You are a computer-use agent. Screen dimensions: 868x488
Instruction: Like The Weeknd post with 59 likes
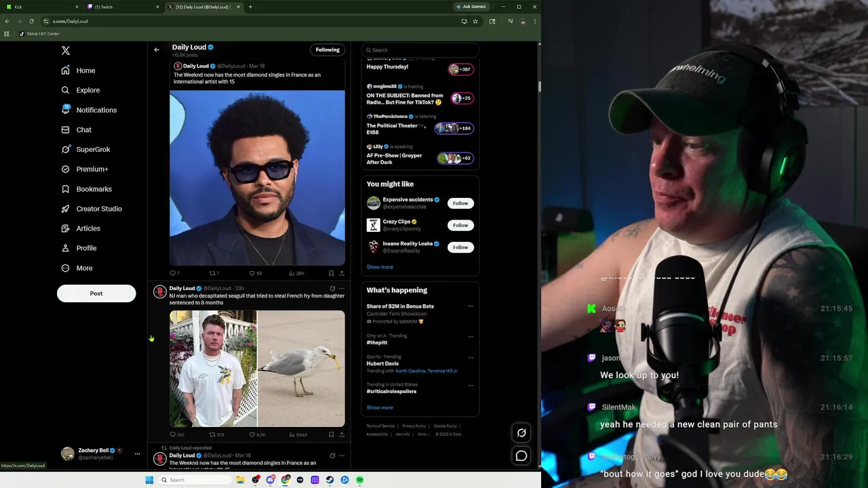click(255, 273)
